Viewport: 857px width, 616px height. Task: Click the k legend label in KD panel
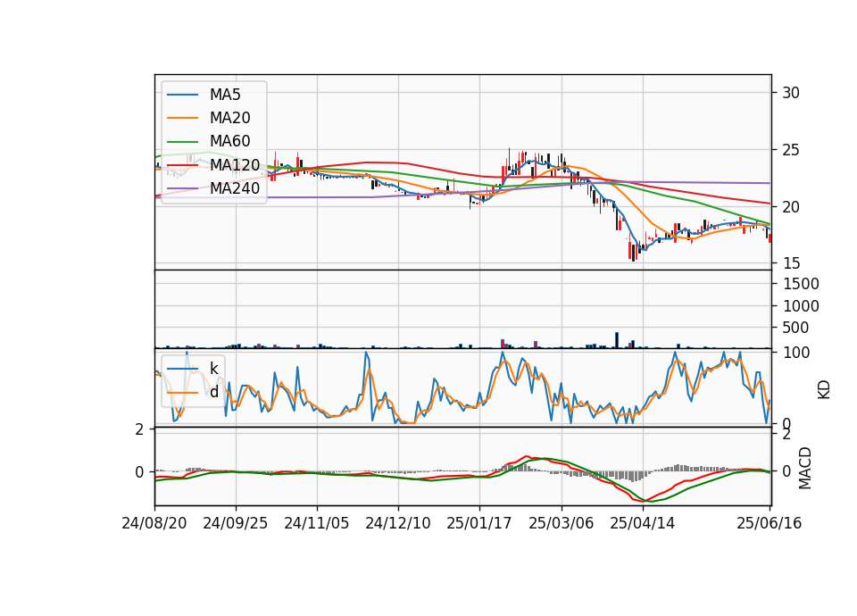tap(214, 369)
